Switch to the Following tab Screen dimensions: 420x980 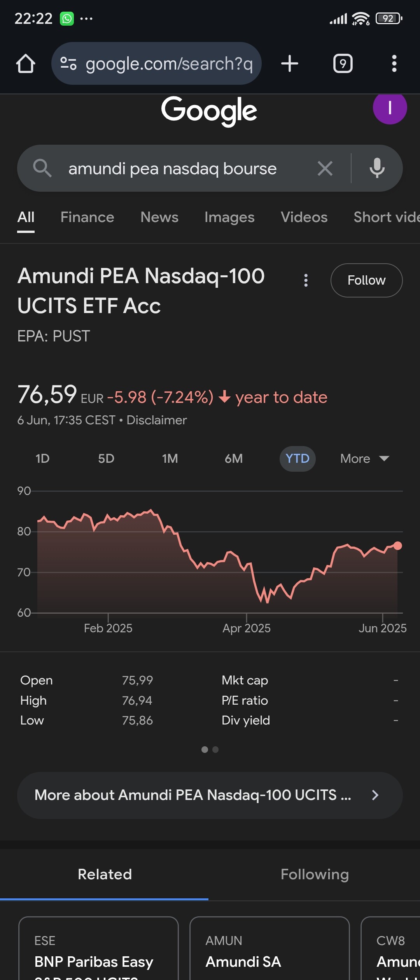point(315,874)
